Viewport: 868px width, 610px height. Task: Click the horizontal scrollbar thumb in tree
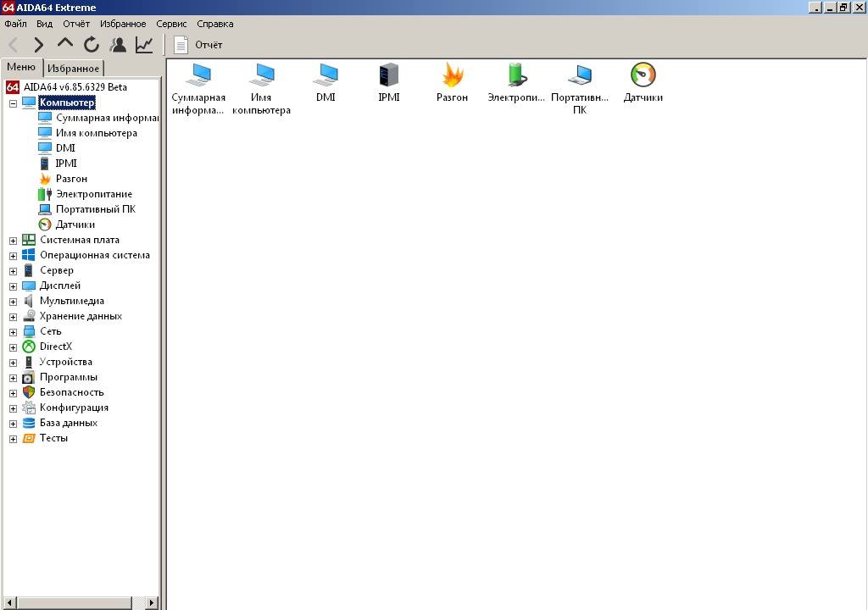coord(75,602)
